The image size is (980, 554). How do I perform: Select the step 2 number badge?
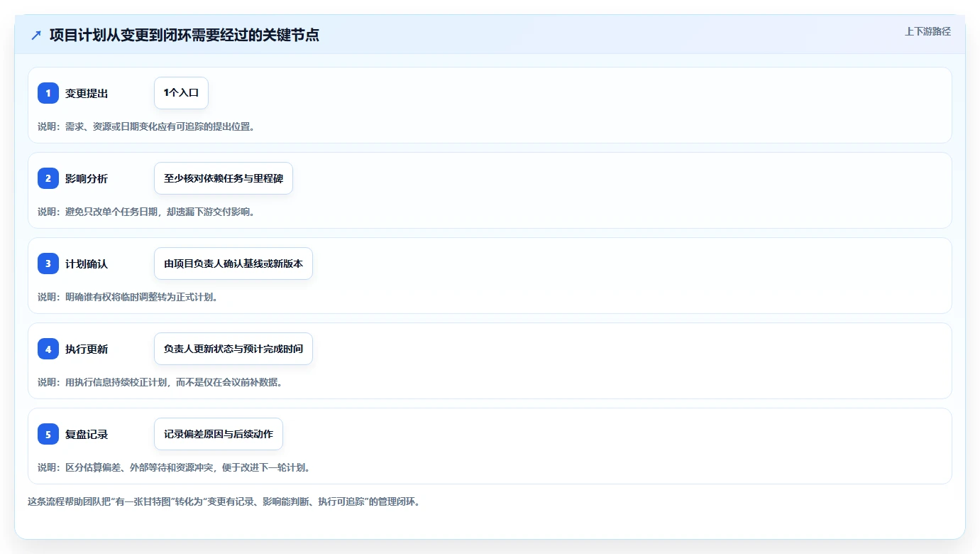48,178
